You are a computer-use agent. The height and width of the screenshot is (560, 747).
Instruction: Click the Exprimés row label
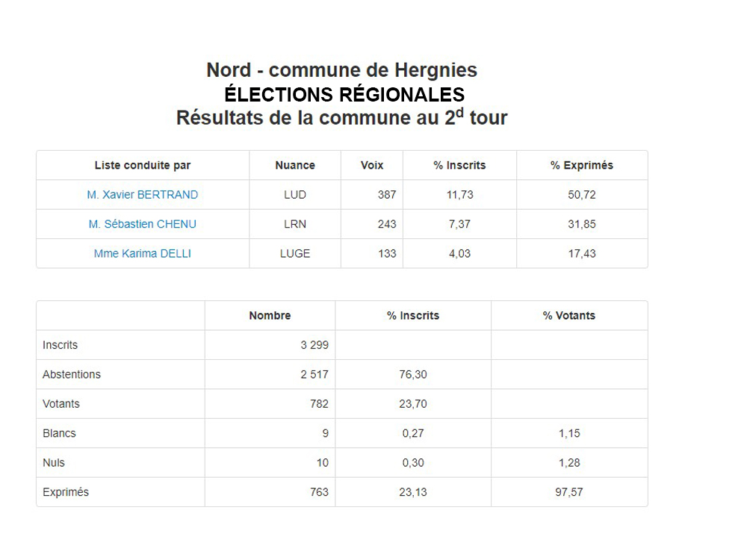tap(66, 492)
